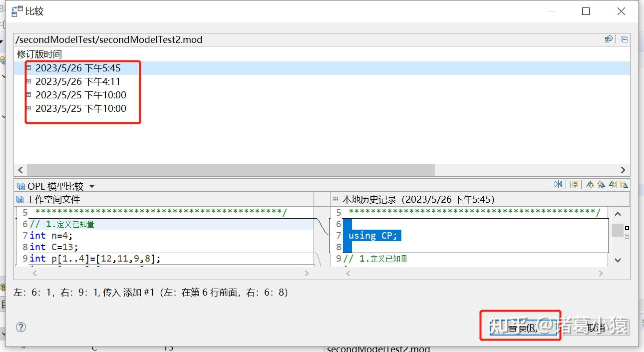Select the first 2023/5/25 下午10:00 revision
Viewport: 644px width, 352px height.
pyautogui.click(x=80, y=94)
